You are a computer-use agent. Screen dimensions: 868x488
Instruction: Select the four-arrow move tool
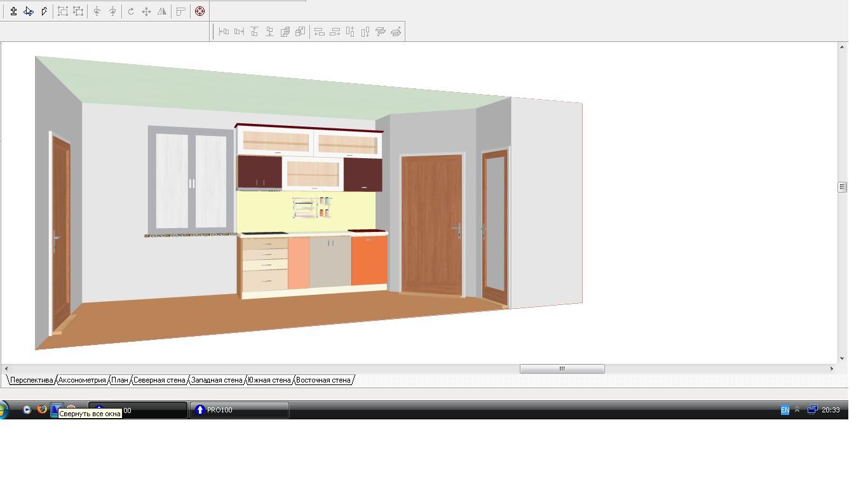click(146, 11)
